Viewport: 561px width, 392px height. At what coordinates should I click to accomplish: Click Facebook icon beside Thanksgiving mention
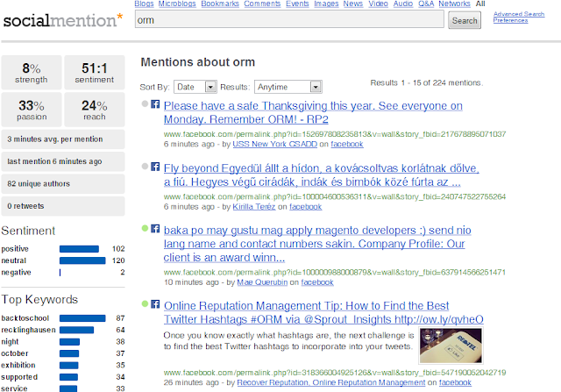click(155, 104)
